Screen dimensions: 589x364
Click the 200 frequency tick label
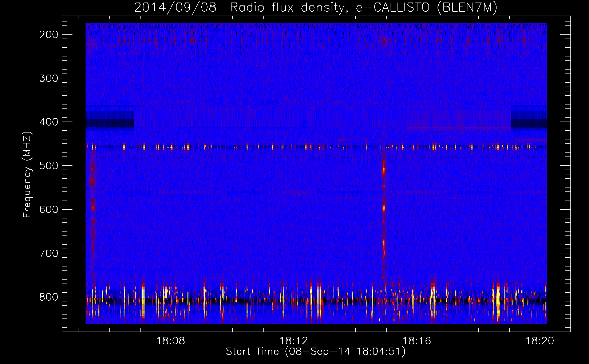coord(49,35)
